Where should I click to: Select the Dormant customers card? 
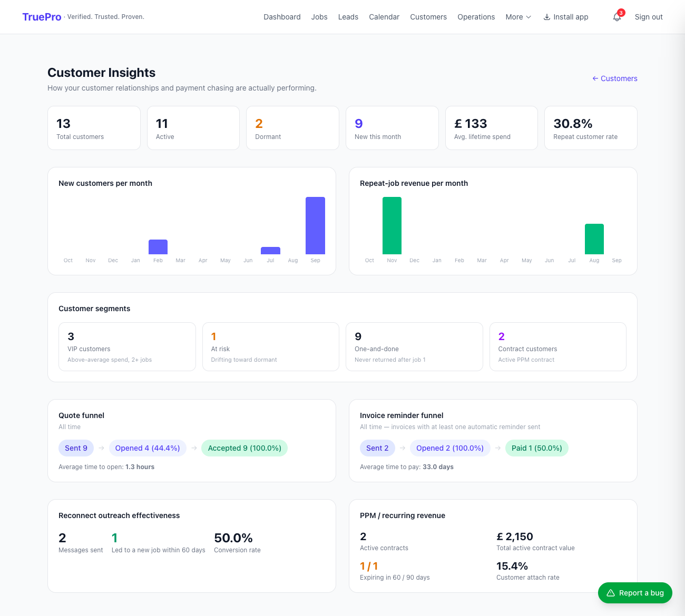click(x=292, y=128)
